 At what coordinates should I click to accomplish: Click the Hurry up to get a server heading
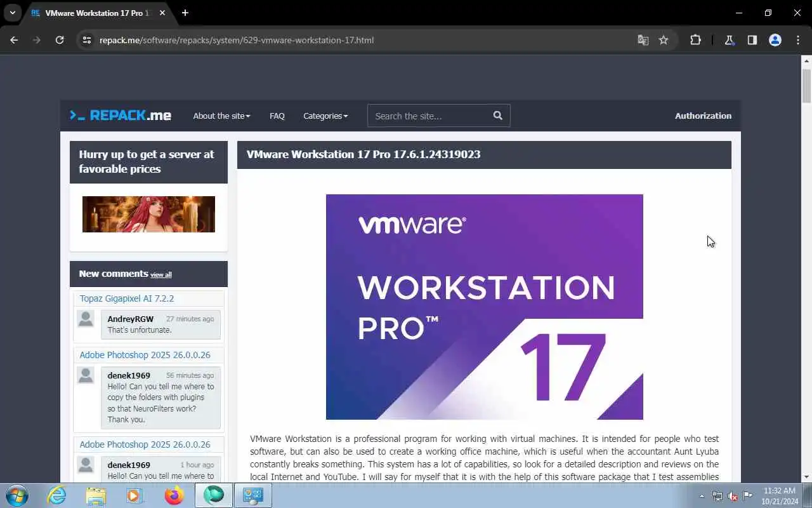click(x=147, y=161)
